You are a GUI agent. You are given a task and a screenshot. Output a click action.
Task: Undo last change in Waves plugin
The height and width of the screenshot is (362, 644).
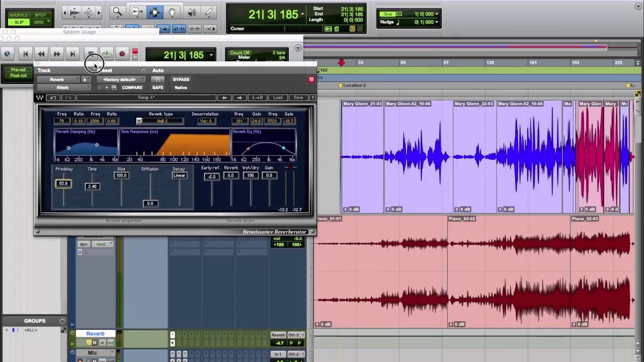(53, 98)
